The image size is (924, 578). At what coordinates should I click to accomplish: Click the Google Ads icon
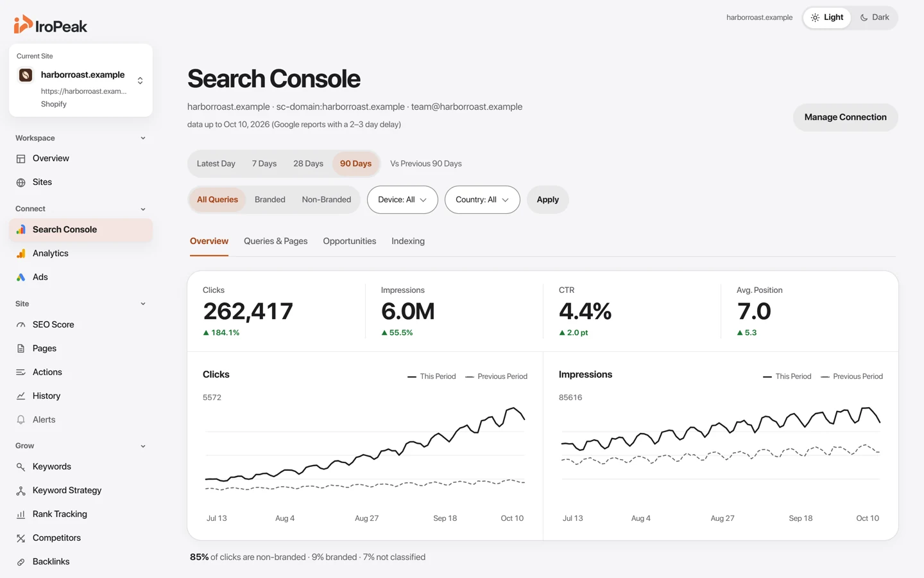21,277
